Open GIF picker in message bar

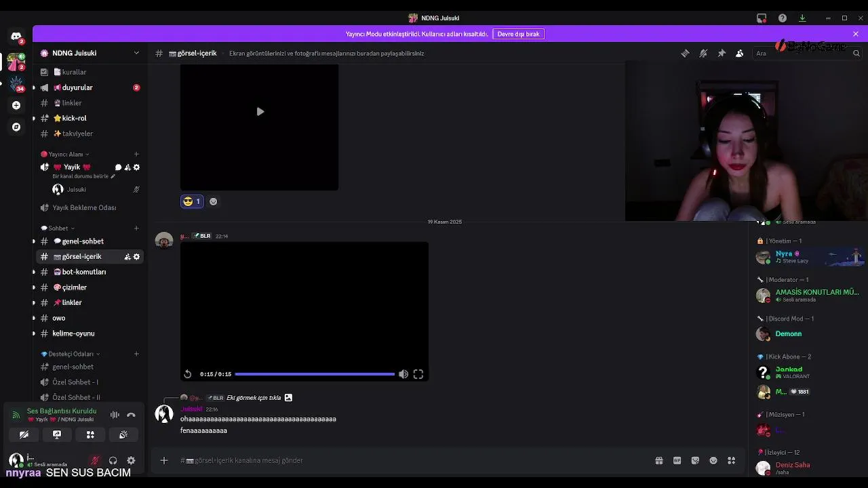pyautogui.click(x=677, y=460)
